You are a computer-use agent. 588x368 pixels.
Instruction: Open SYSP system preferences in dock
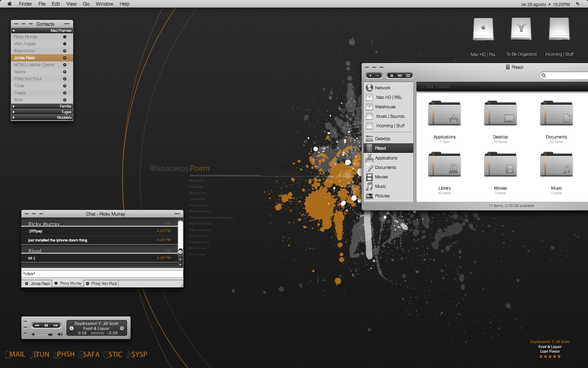click(x=137, y=354)
